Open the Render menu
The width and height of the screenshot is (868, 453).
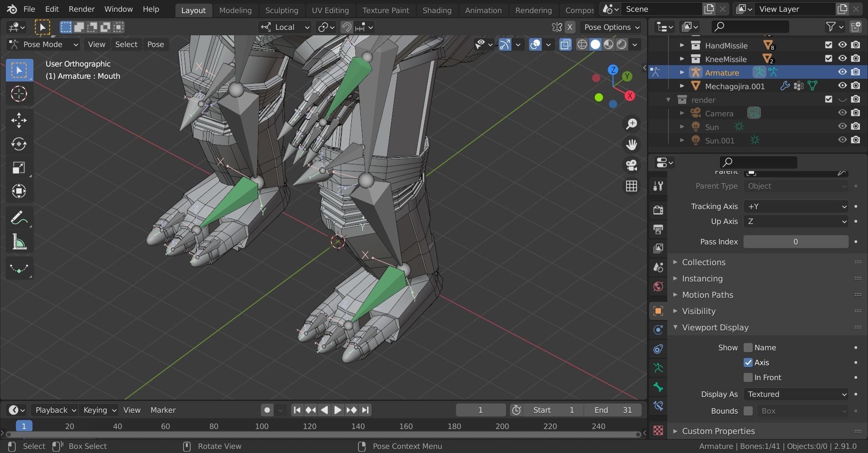tap(81, 9)
